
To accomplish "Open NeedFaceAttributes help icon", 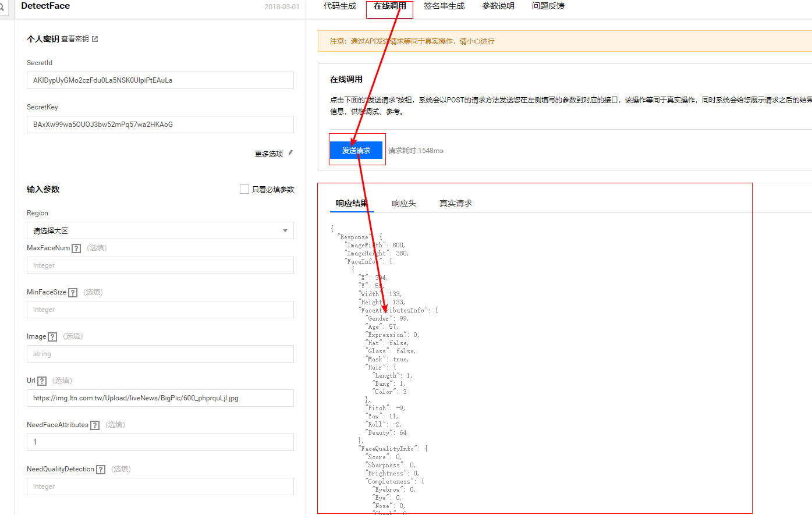I will 95,425.
